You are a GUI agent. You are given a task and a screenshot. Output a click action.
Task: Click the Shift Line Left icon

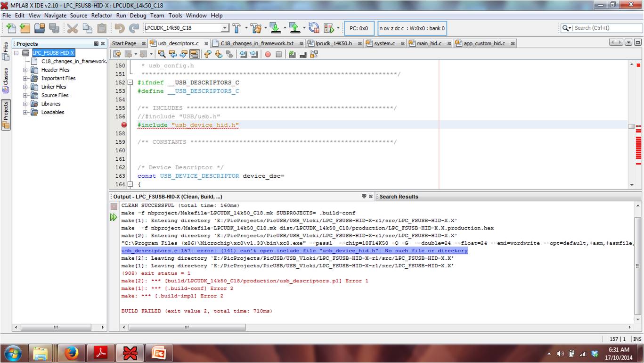[243, 54]
